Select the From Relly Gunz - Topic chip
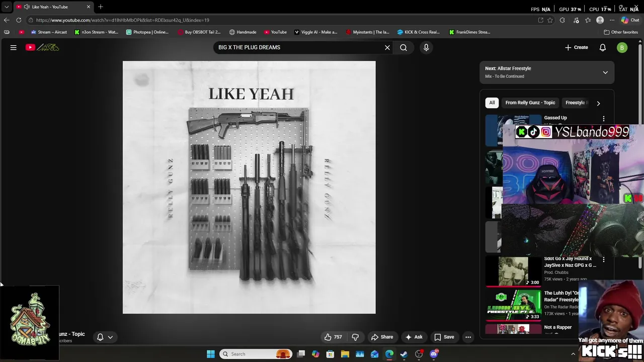Image resolution: width=644 pixels, height=362 pixels. pos(530,103)
